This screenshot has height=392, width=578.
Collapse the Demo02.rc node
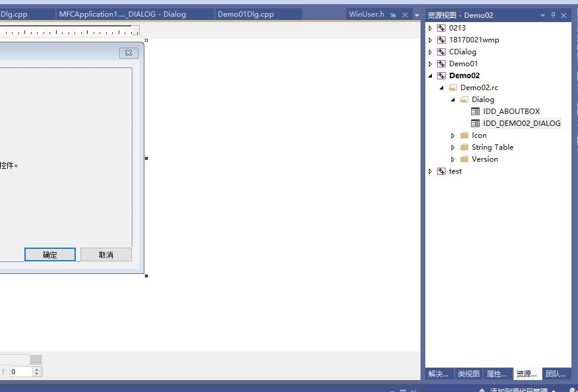[x=441, y=88]
